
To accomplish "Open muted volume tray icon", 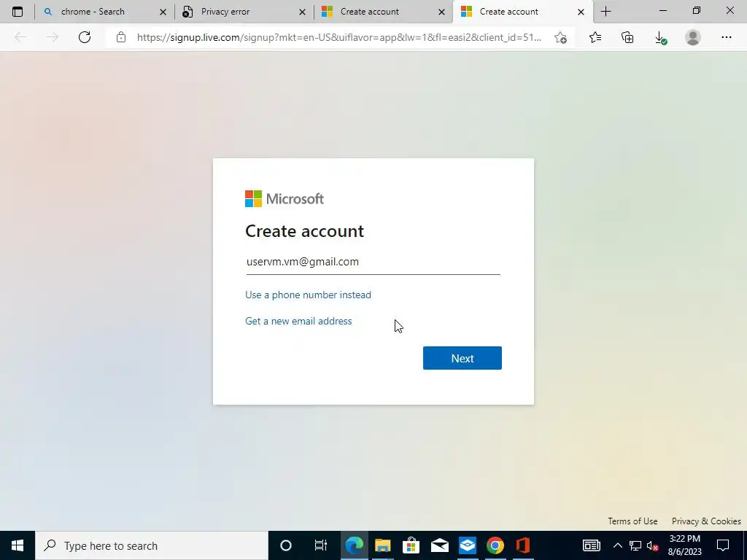I will point(653,545).
